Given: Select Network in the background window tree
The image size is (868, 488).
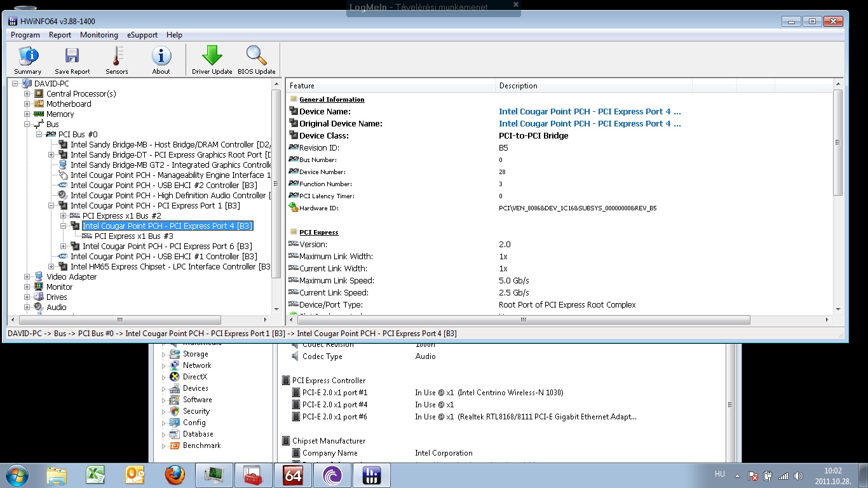Looking at the screenshot, I should pos(197,365).
